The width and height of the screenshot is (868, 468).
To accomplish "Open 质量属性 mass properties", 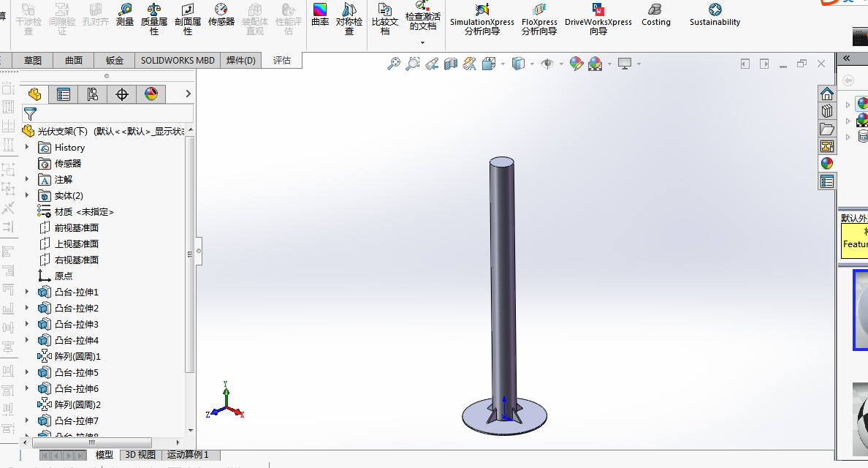I will click(154, 19).
